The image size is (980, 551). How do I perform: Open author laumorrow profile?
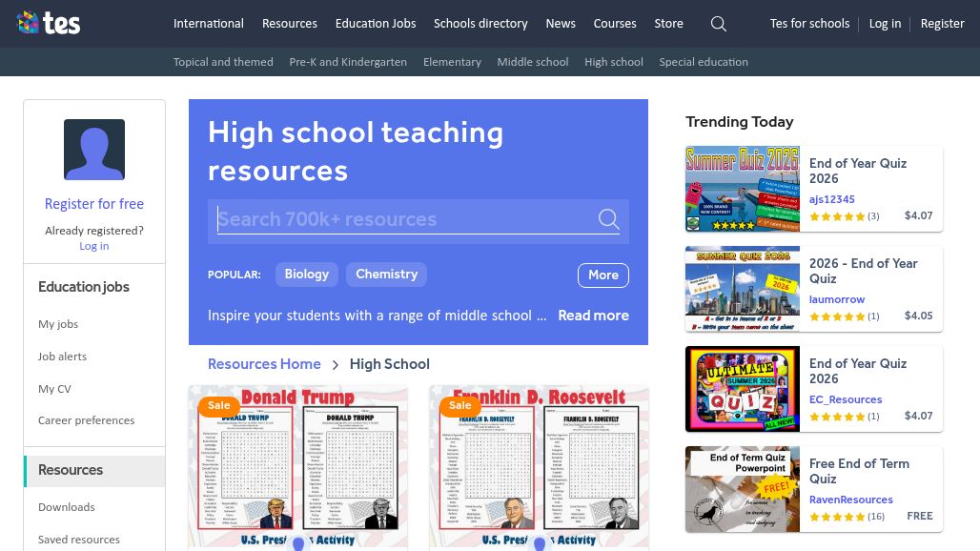point(837,299)
